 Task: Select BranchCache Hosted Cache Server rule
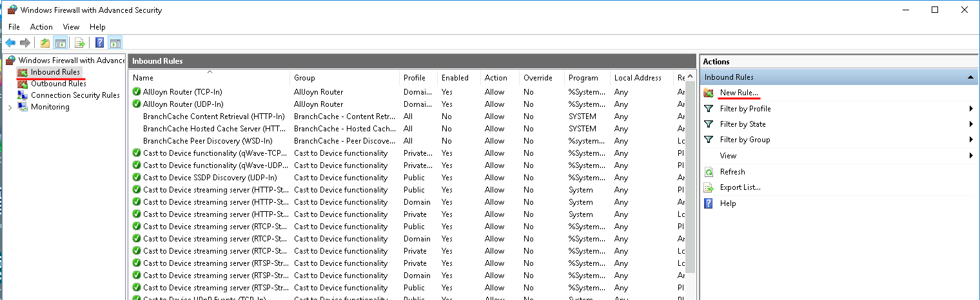[x=215, y=129]
